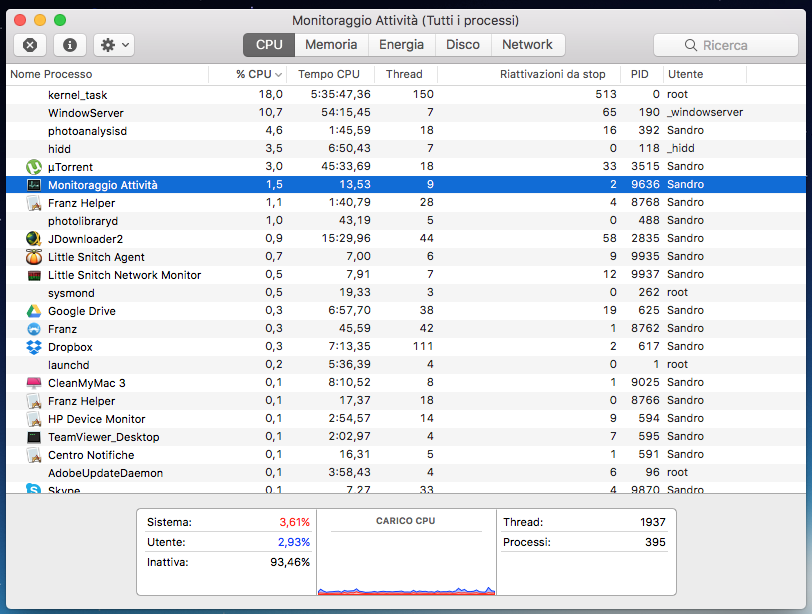Select the Disco tab
Image resolution: width=812 pixels, height=614 pixels.
point(462,45)
